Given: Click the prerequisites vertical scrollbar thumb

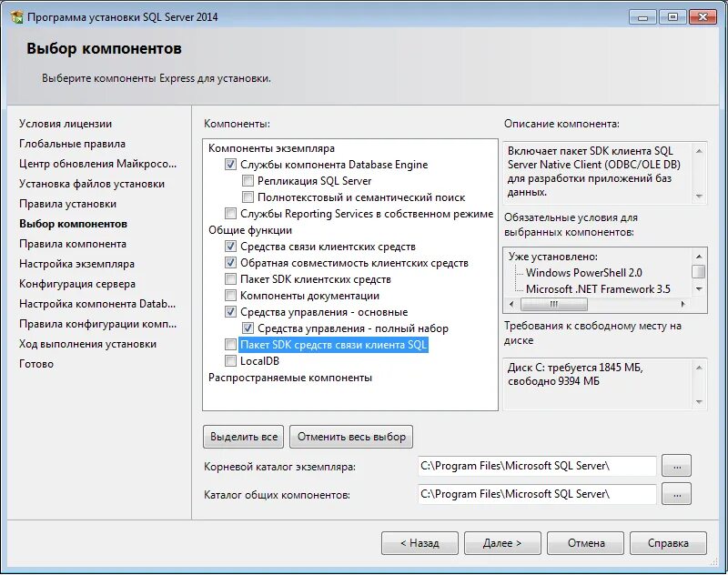Looking at the screenshot, I should coord(698,271).
